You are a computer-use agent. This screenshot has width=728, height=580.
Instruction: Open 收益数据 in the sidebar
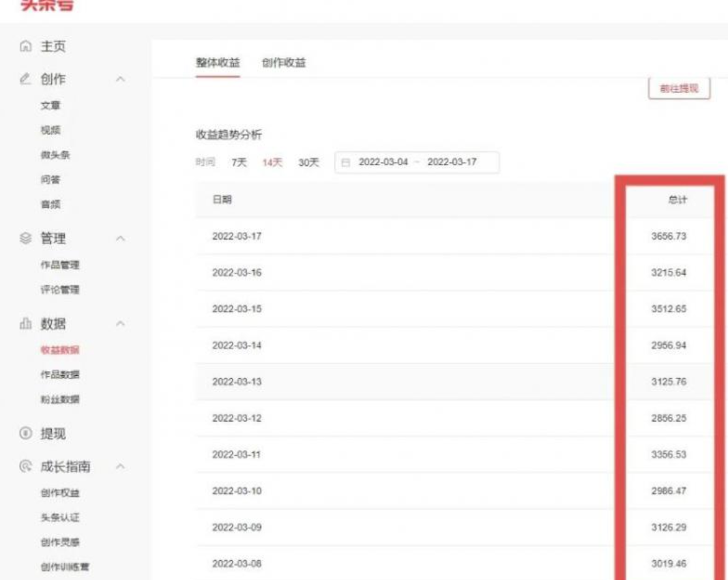click(x=60, y=349)
